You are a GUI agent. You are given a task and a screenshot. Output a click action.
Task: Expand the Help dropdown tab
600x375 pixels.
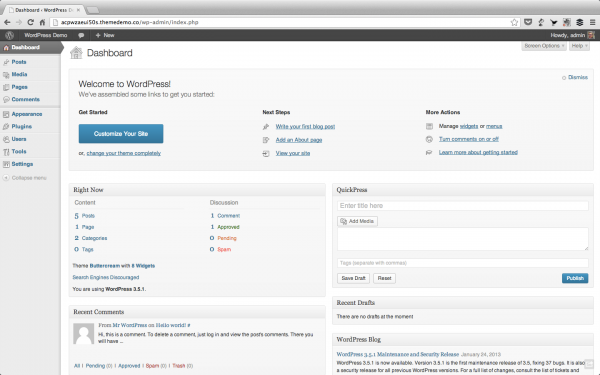click(x=579, y=46)
